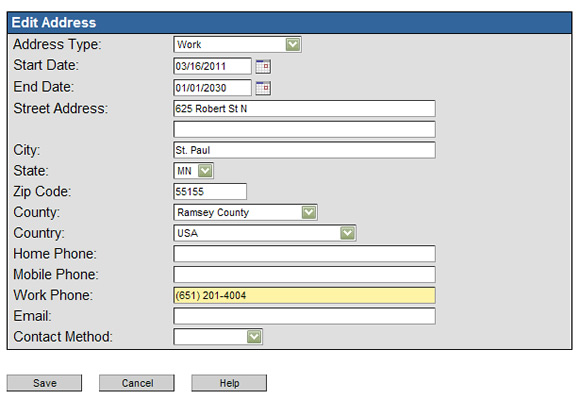Click the Save button
580x400 pixels.
point(44,383)
